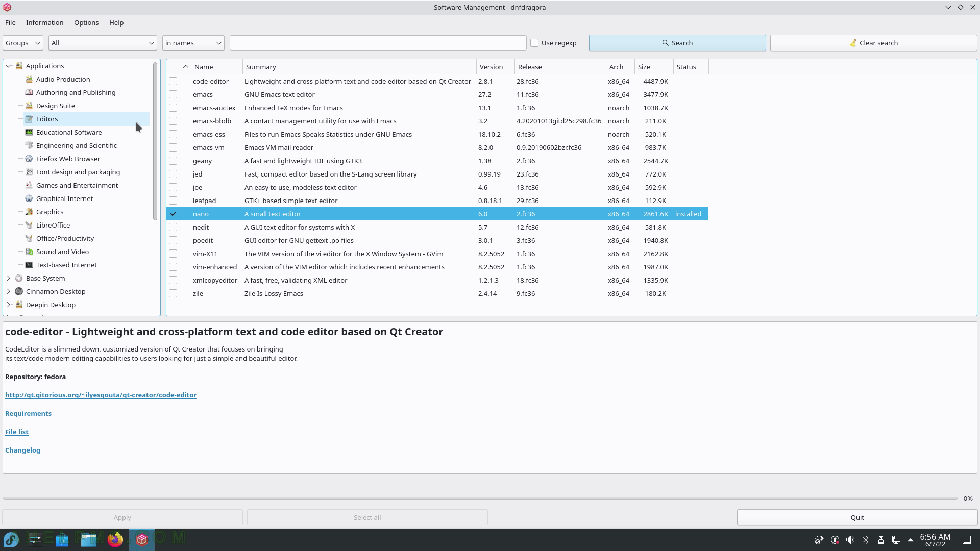The width and height of the screenshot is (980, 551).
Task: Open the Changelog link
Action: 22,450
